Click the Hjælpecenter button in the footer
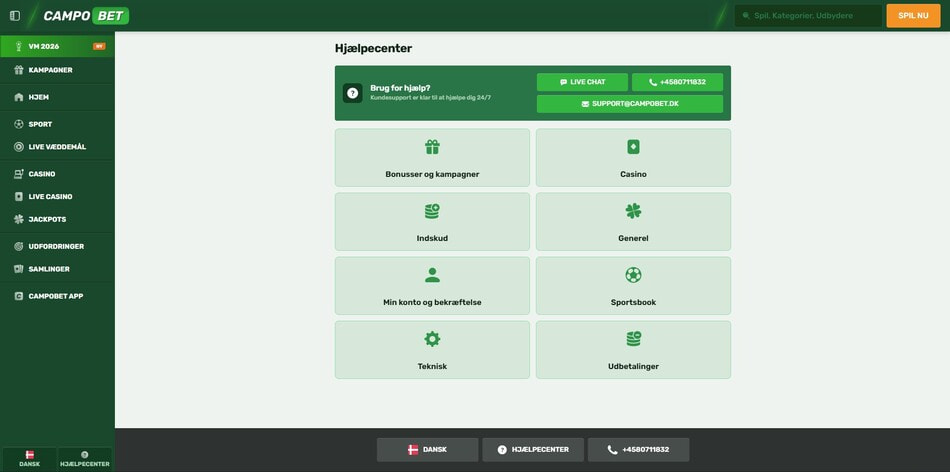Viewport: 950px width, 472px height. click(533, 450)
